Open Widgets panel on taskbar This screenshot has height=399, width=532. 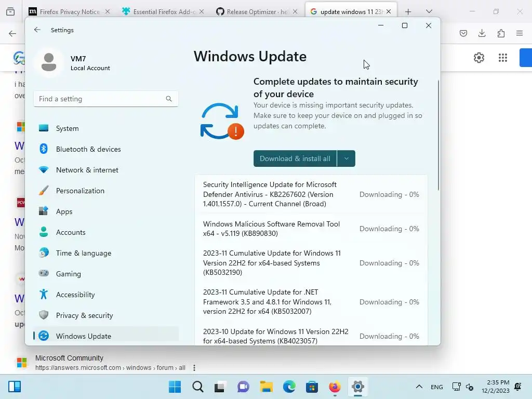point(15,387)
